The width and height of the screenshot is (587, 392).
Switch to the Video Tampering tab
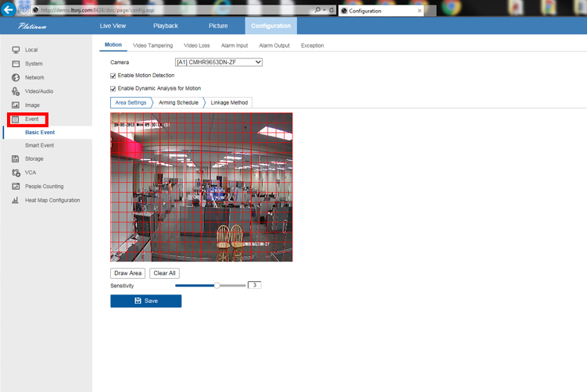[x=153, y=45]
